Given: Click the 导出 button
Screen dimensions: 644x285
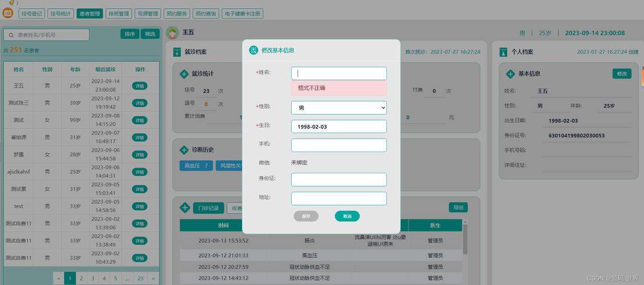Looking at the screenshot, I should (458, 207).
